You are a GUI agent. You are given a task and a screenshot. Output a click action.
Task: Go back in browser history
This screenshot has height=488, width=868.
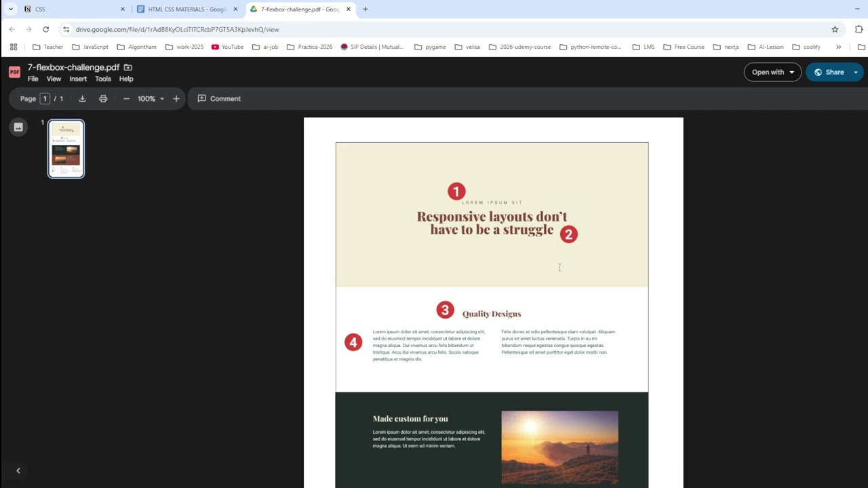12,29
